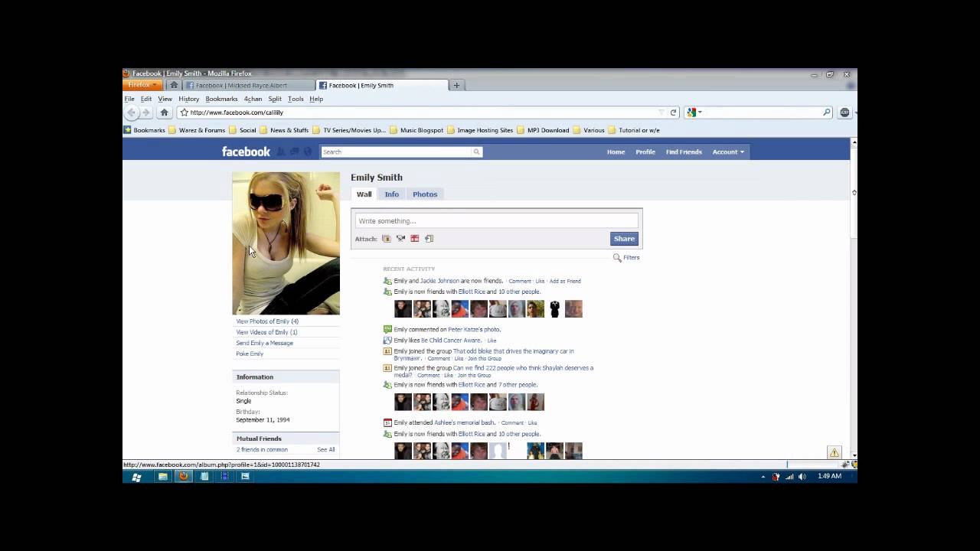Viewport: 980px width, 551px height.
Task: Click the Share button
Action: pyautogui.click(x=624, y=239)
